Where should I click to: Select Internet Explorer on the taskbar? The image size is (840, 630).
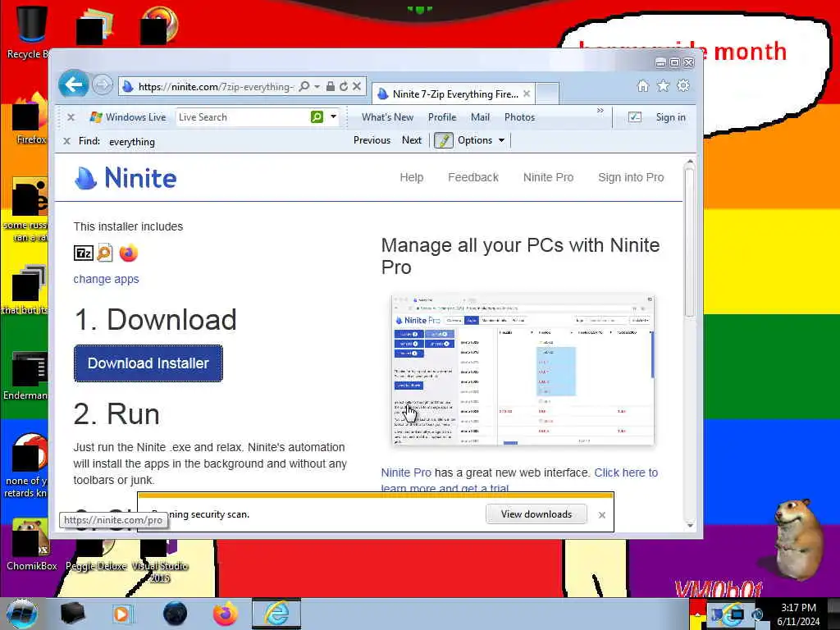(276, 614)
